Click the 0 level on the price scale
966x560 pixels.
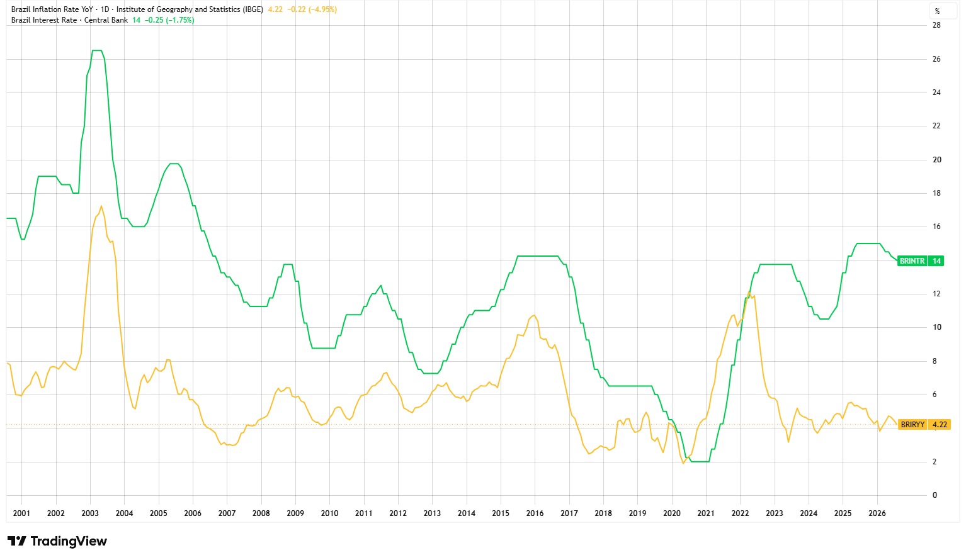pyautogui.click(x=935, y=495)
